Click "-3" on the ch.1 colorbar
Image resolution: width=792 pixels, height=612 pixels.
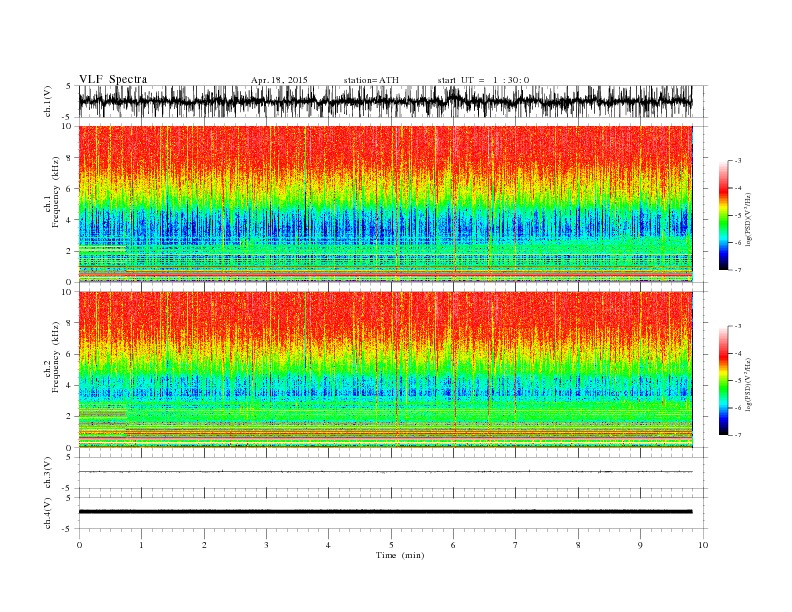[x=738, y=161]
